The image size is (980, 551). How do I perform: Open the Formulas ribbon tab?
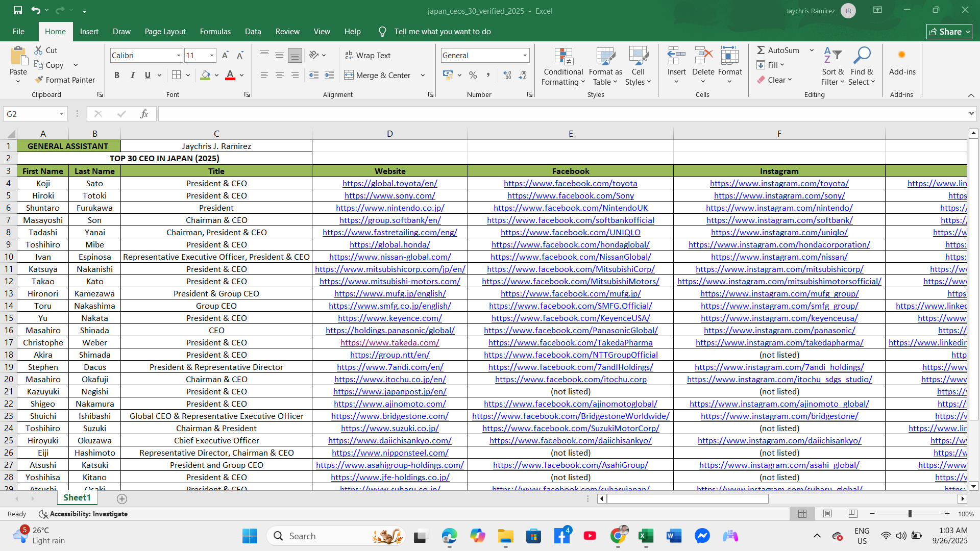[x=215, y=32]
